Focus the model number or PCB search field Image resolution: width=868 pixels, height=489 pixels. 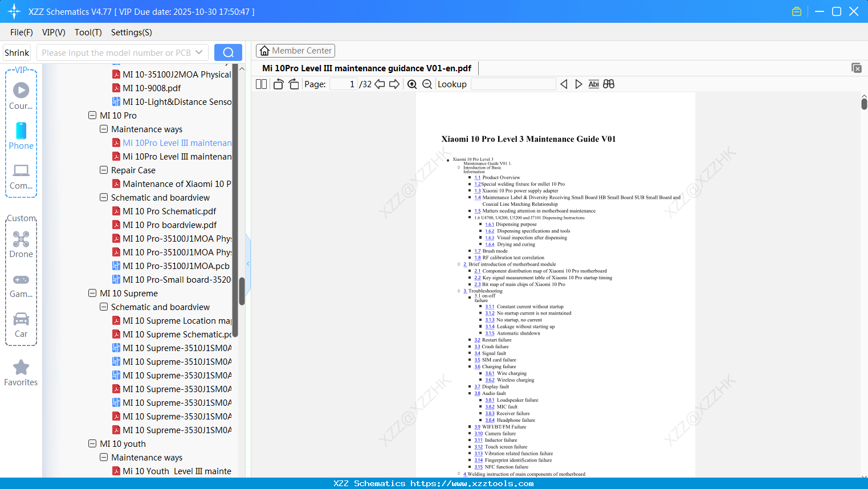coord(116,53)
